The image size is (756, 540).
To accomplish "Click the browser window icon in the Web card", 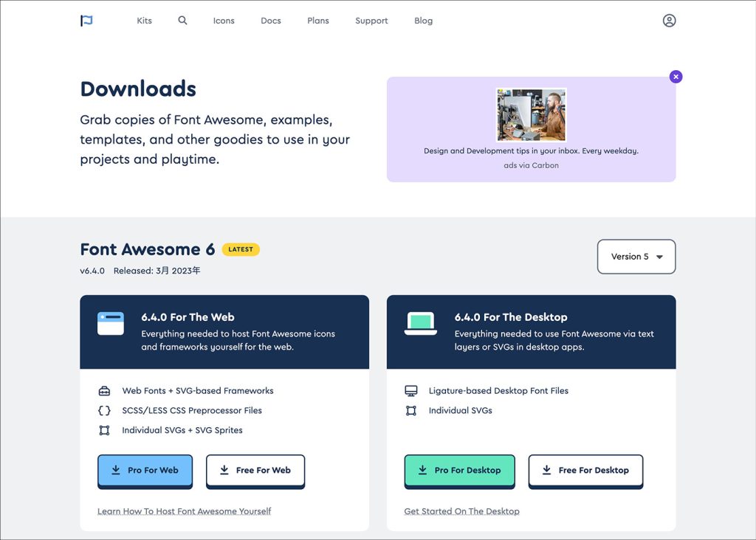I will [111, 324].
